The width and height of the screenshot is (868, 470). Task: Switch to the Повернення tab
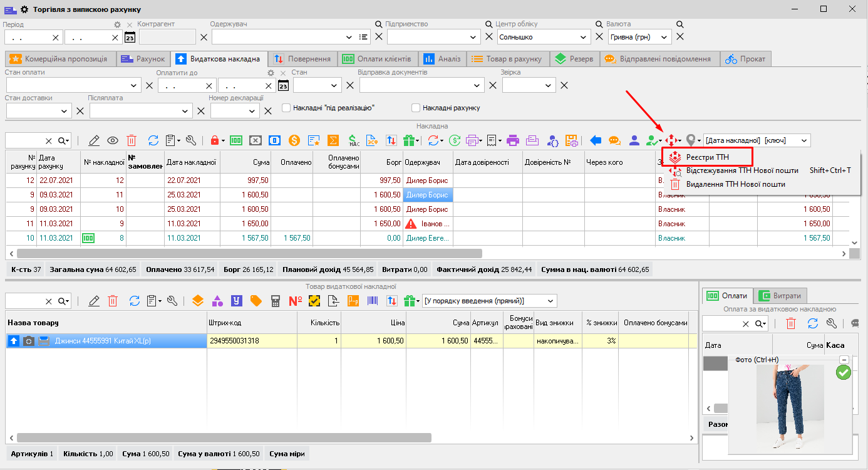(x=302, y=59)
